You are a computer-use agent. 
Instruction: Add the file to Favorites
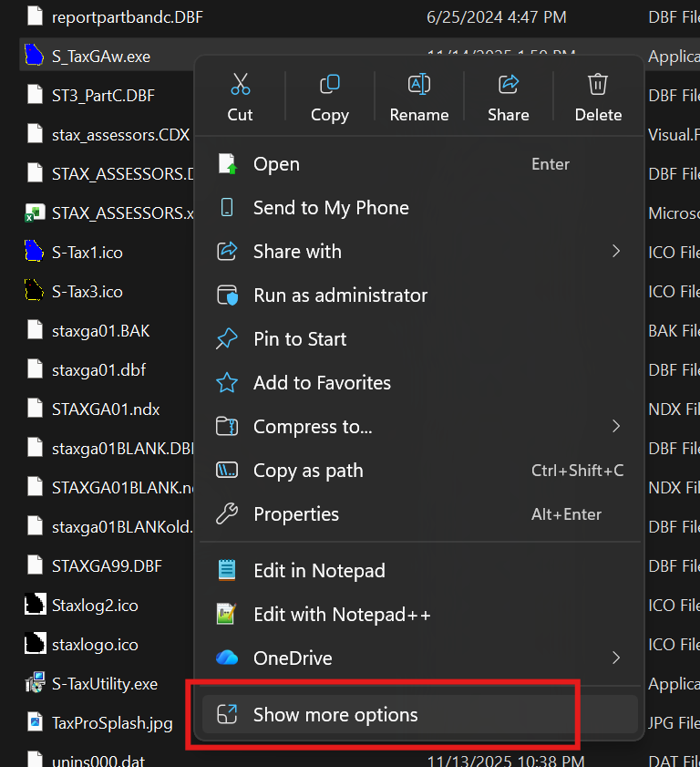coord(322,383)
